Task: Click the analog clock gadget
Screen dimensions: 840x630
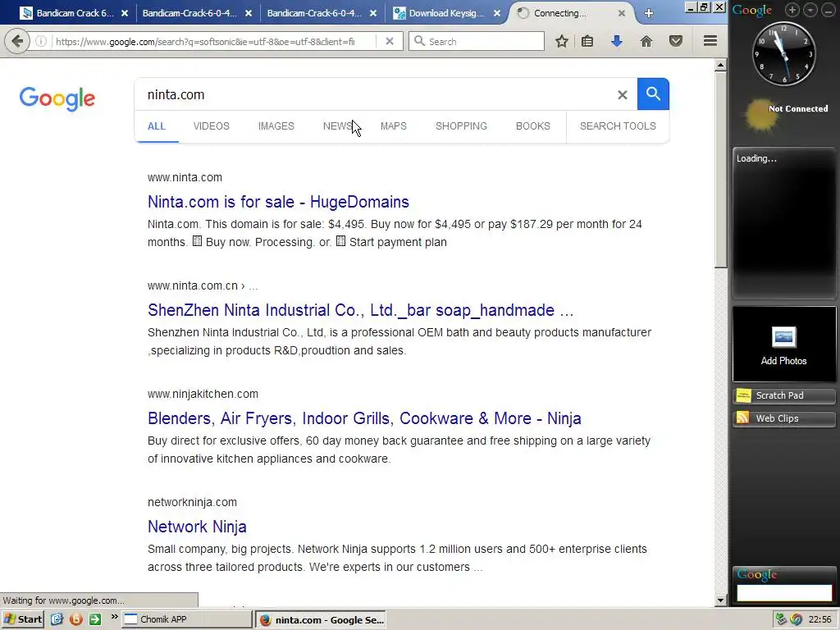Action: (x=783, y=53)
